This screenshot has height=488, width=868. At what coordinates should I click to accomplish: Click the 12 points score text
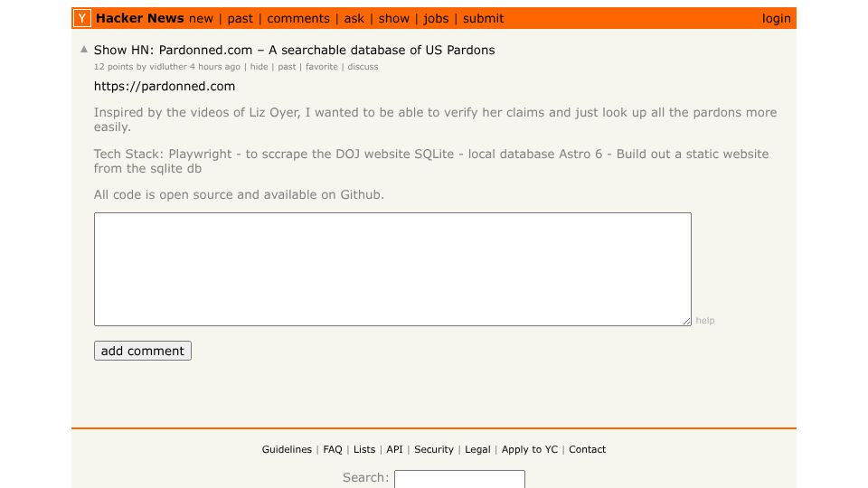114,66
